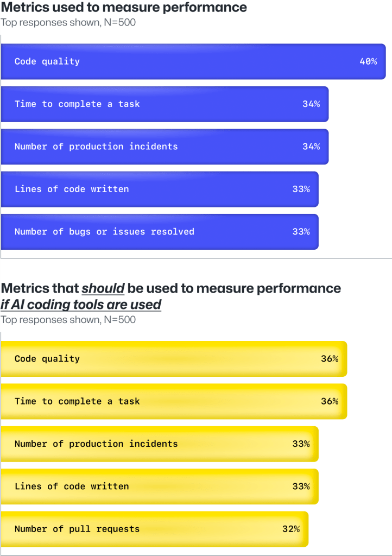The height and width of the screenshot is (556, 392).
Task: Select the blue "Time to complete a task" bar
Action: pyautogui.click(x=165, y=104)
